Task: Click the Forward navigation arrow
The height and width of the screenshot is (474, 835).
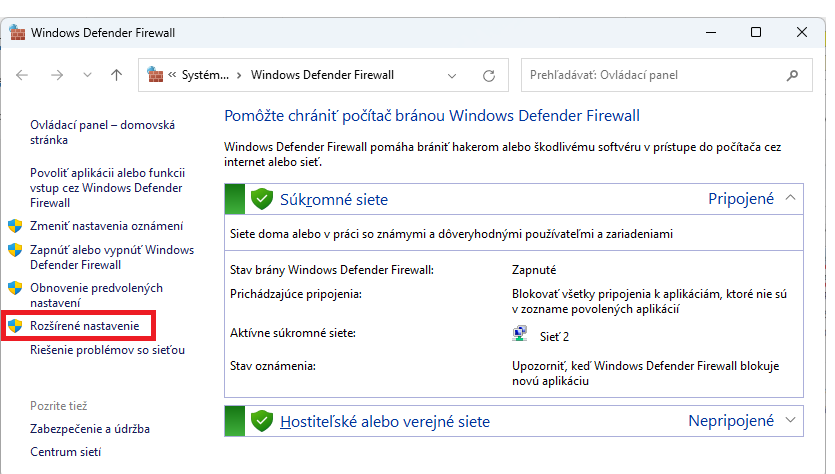Action: click(x=57, y=75)
